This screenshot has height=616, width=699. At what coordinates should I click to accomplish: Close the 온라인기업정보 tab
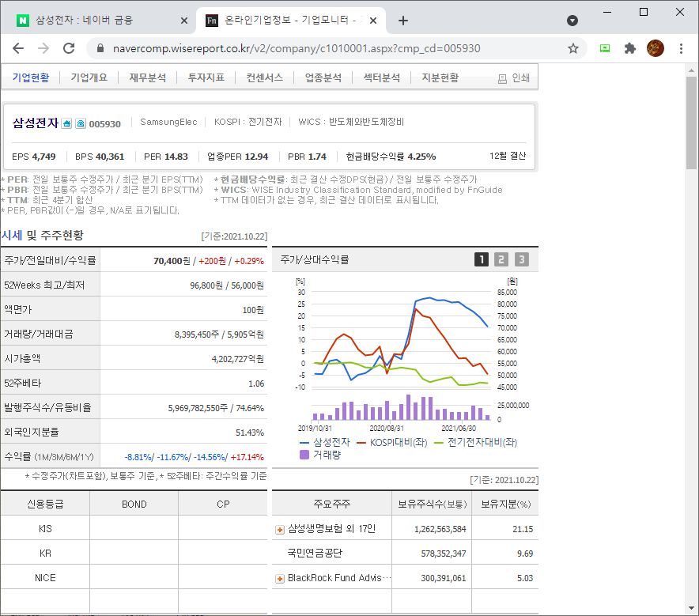pos(373,21)
